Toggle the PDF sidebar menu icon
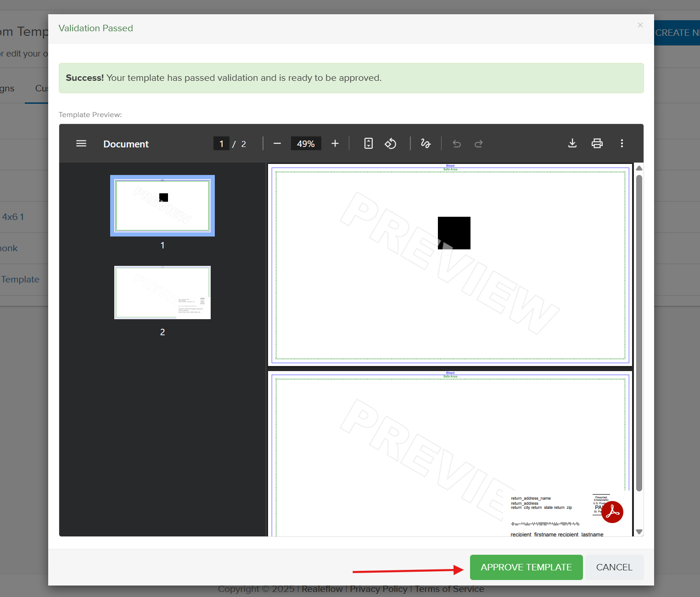This screenshot has height=597, width=700. point(81,144)
